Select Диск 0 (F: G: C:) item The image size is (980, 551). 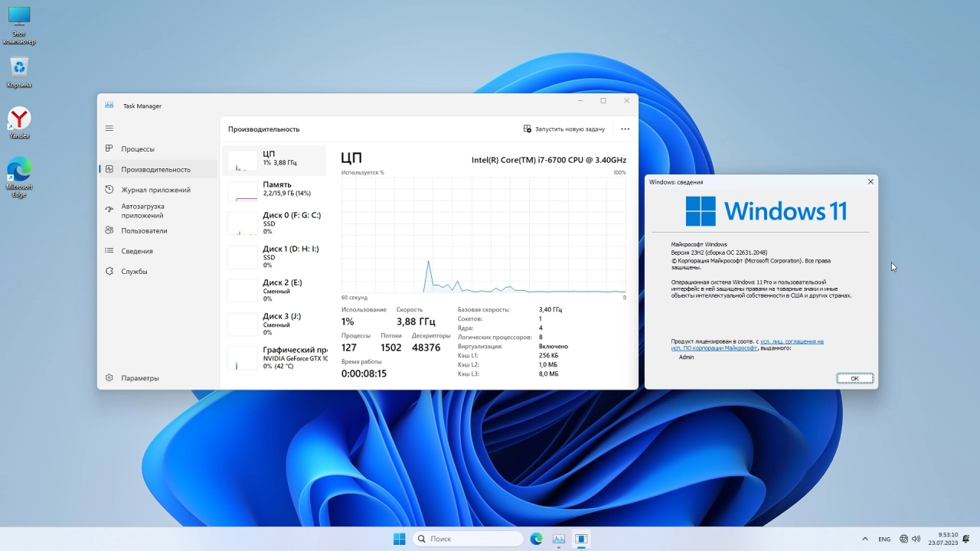point(274,223)
